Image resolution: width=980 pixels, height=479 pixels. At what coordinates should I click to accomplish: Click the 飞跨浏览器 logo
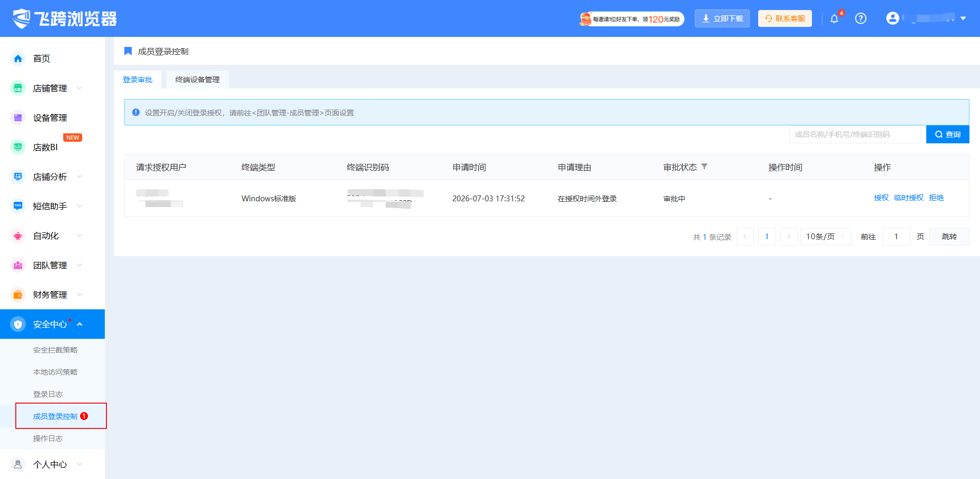64,18
